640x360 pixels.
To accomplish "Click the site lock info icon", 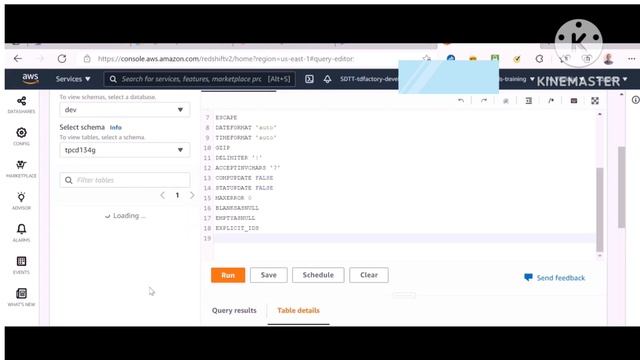I will point(87,59).
